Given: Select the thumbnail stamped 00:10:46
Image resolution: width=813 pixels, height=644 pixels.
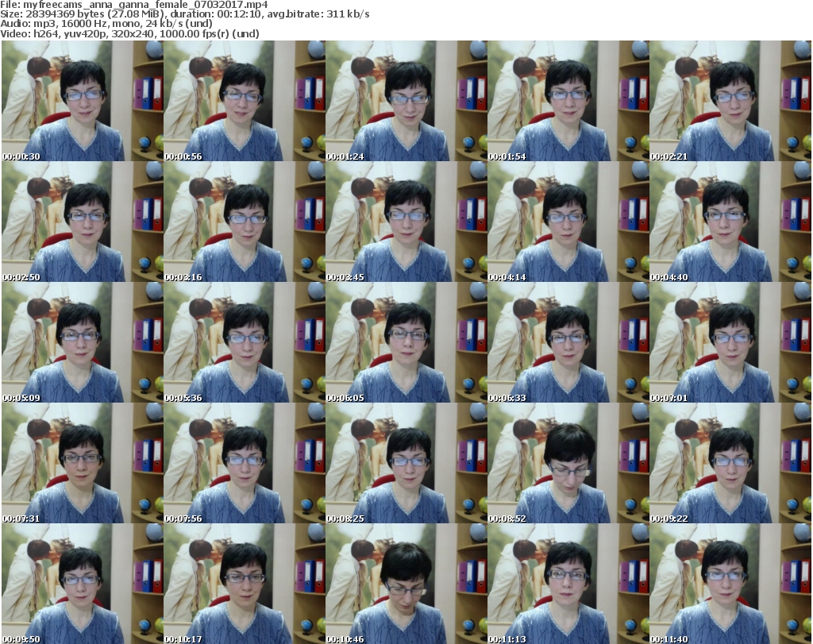Looking at the screenshot, I should click(x=406, y=584).
